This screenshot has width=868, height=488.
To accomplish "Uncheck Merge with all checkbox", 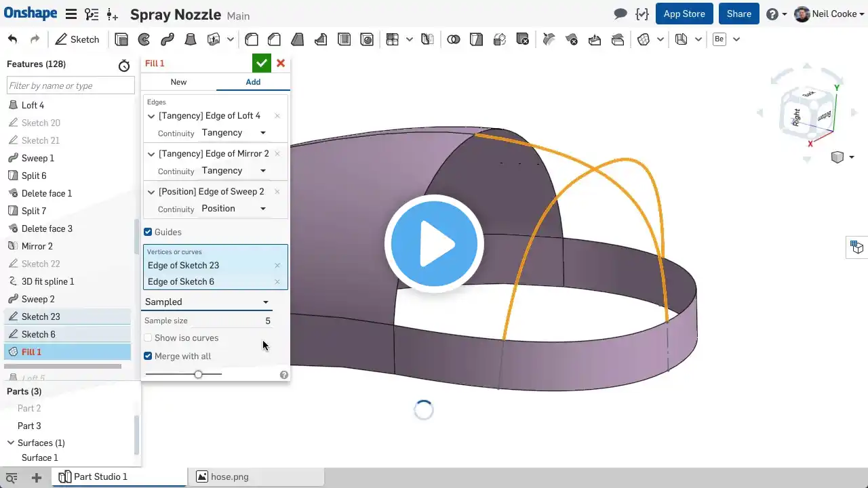I will click(x=148, y=356).
